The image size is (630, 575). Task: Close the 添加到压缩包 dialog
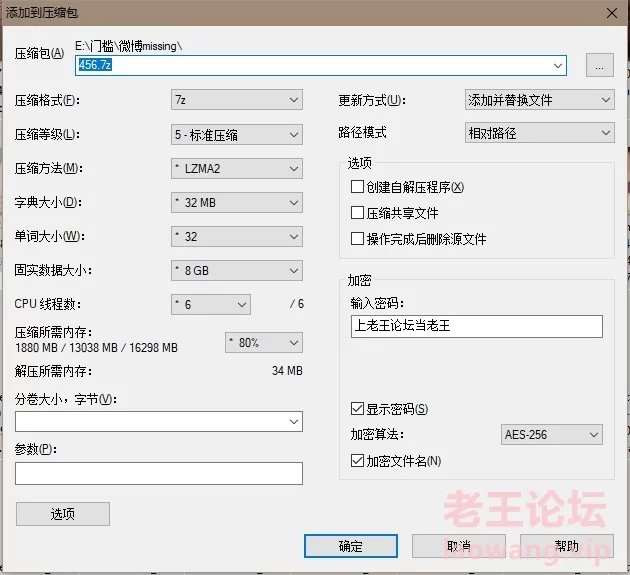(x=612, y=13)
